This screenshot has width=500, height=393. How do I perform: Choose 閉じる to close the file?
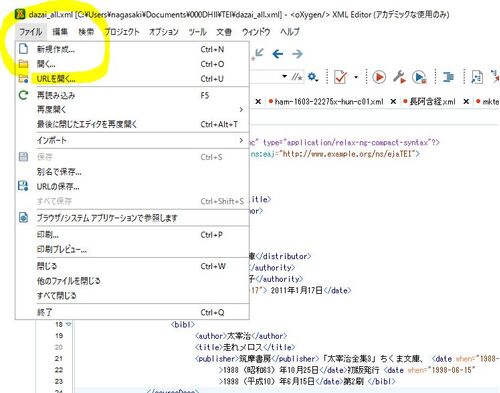tap(132, 266)
